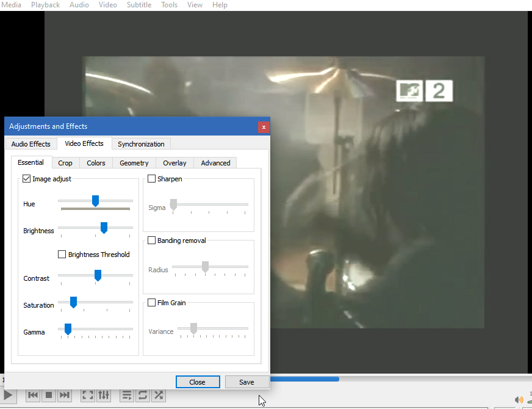The height and width of the screenshot is (409, 532).
Task: Click the Play button
Action: pyautogui.click(x=8, y=396)
